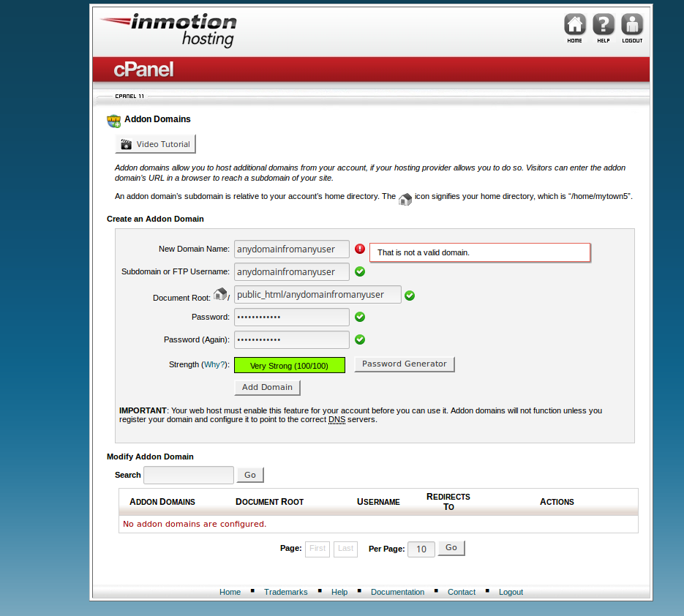Click the Very Strong password strength bar

coord(289,365)
